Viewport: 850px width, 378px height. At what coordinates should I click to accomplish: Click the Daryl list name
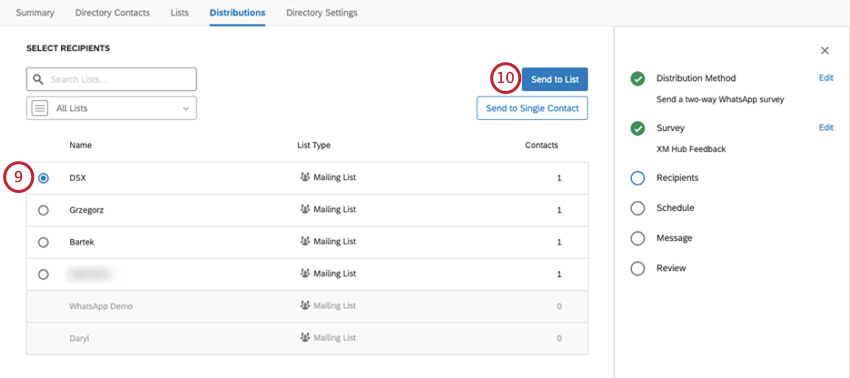79,338
